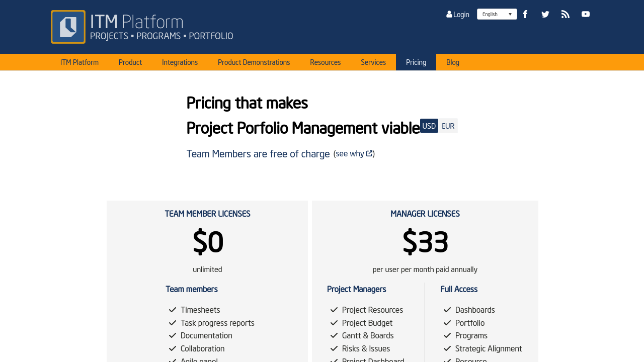Open the English language dropdown
The image size is (644, 362).
coord(497,14)
